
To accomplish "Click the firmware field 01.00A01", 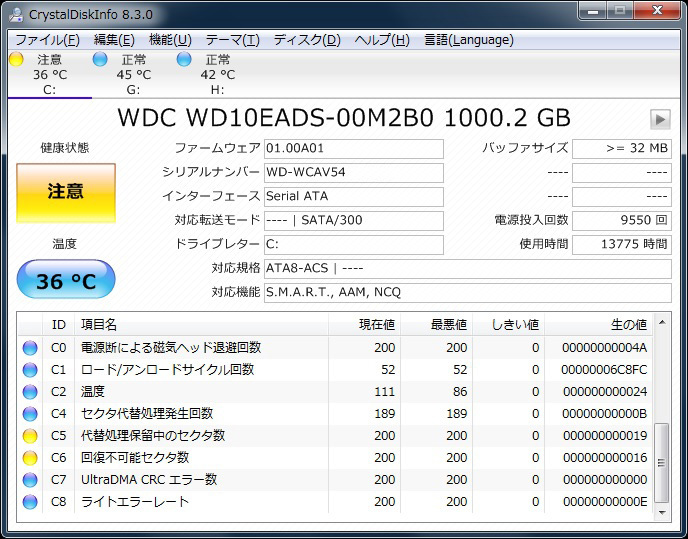I will click(x=354, y=149).
